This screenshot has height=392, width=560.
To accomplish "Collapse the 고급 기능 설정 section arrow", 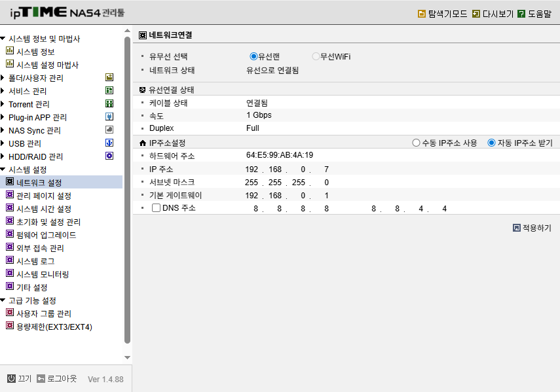I will coord(3,300).
